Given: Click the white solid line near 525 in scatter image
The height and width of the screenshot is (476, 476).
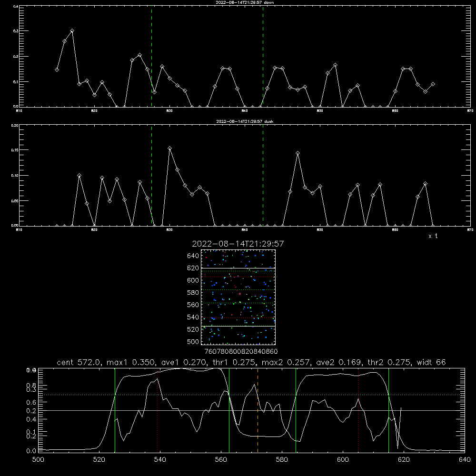Looking at the screenshot, I should point(238,326).
